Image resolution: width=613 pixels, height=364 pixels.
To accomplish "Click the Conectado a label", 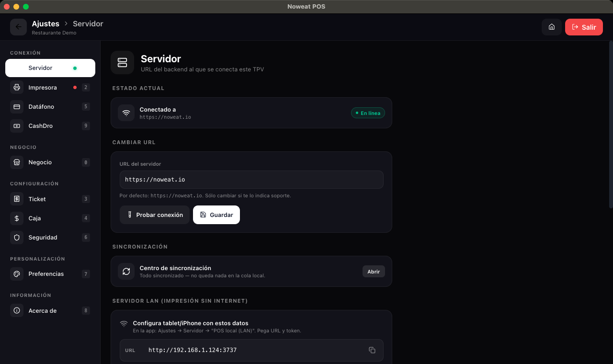I will pyautogui.click(x=158, y=109).
